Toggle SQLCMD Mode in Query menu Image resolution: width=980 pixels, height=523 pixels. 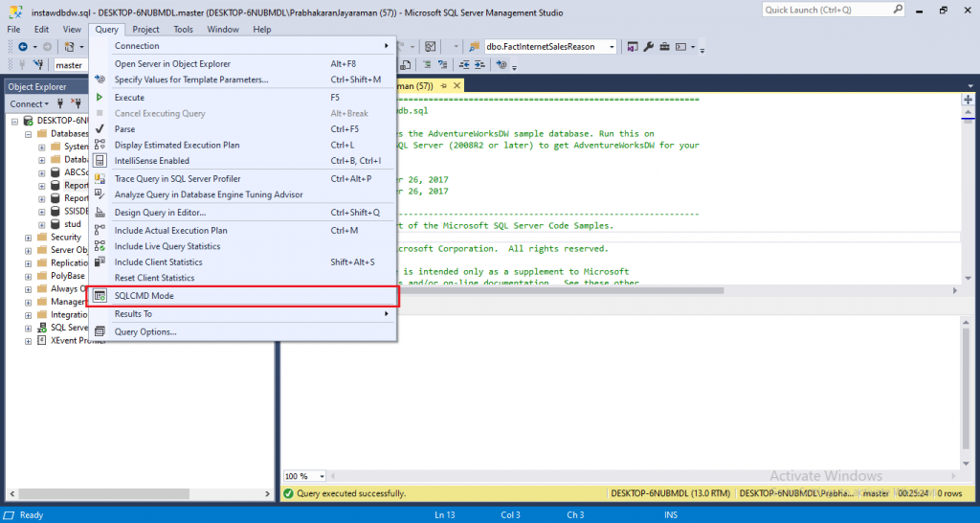point(242,296)
